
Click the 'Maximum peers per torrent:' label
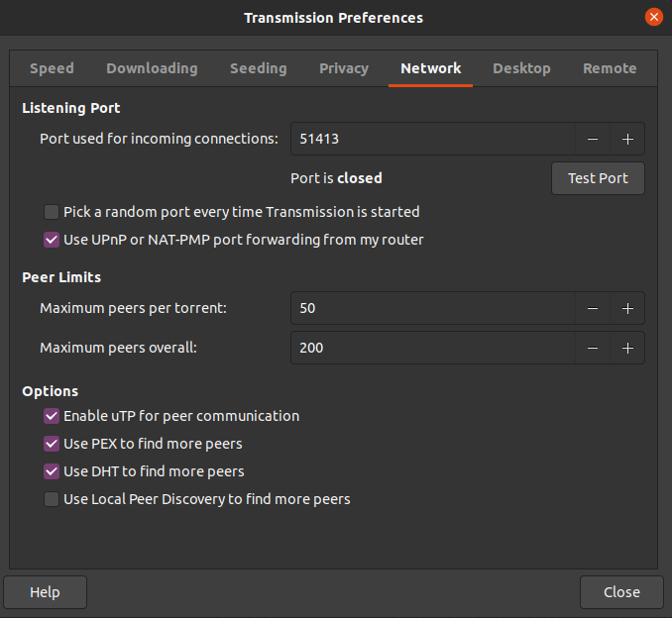(x=133, y=308)
